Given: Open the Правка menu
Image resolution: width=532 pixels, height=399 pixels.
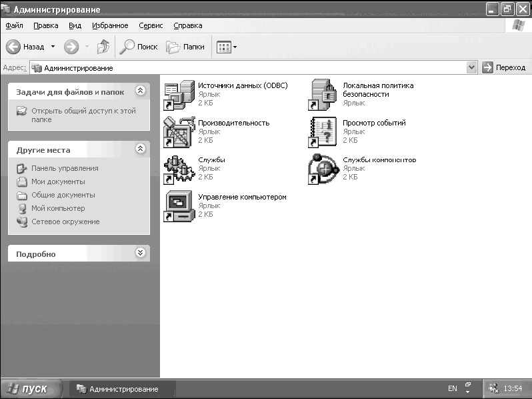Looking at the screenshot, I should point(46,25).
